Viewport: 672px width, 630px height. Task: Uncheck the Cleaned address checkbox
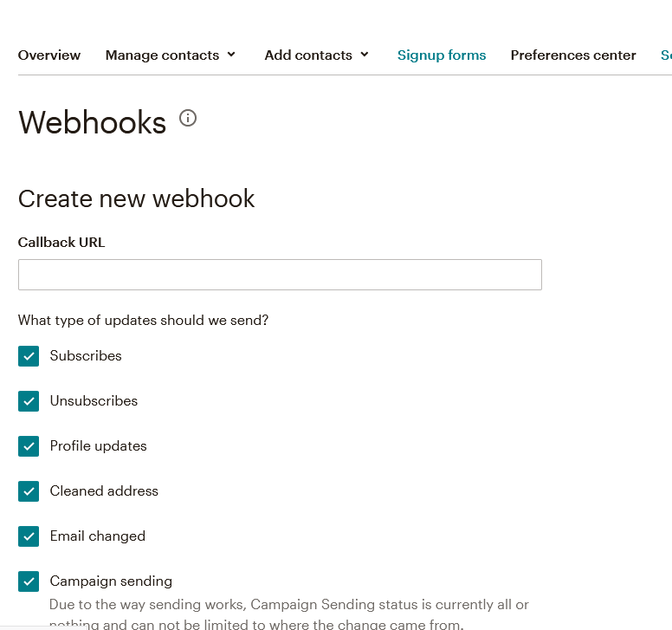[29, 491]
